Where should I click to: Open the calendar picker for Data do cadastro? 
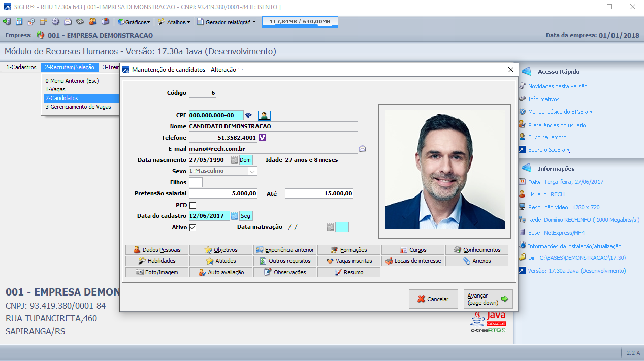(235, 216)
